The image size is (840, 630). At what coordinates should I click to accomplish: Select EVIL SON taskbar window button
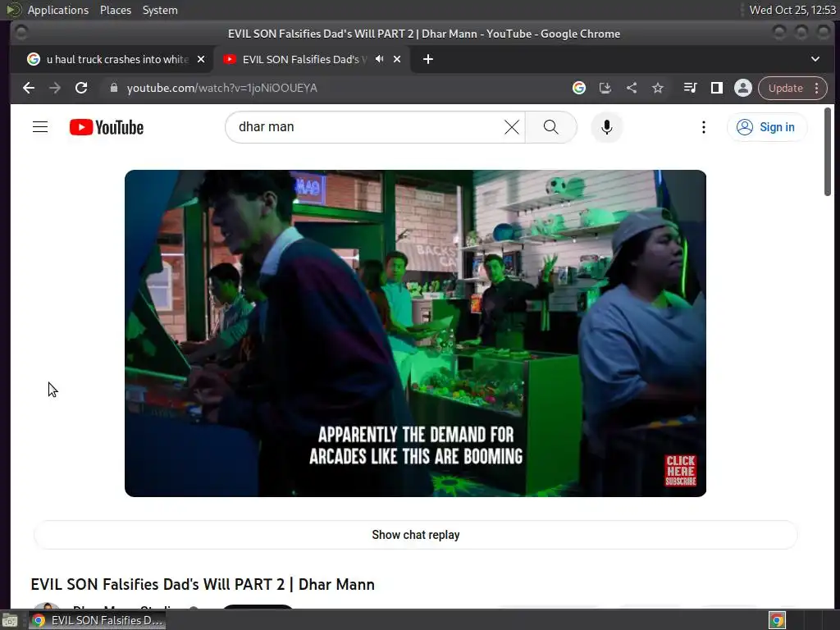(x=98, y=620)
